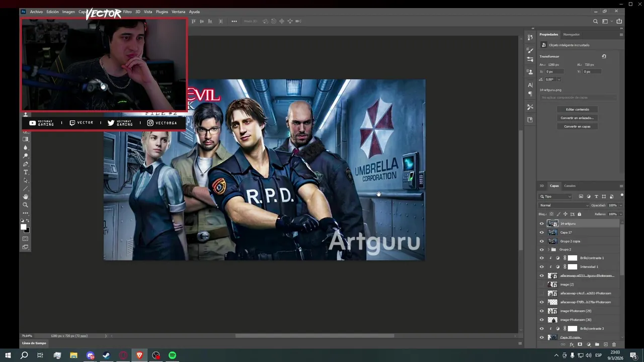Toggle visibility of Grupo 2 folder
The height and width of the screenshot is (362, 644).
[542, 249]
